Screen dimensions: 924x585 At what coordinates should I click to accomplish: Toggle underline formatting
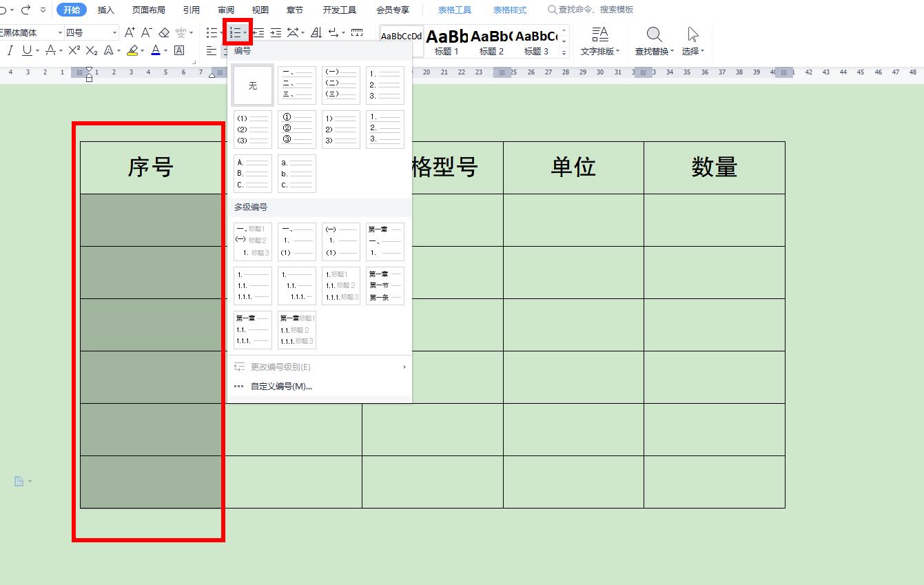(x=26, y=50)
